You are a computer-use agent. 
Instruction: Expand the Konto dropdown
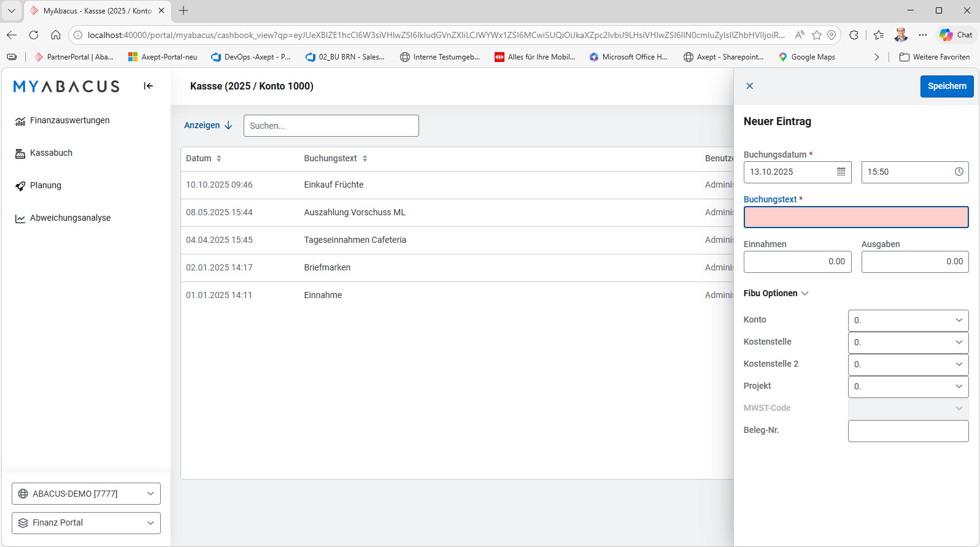(908, 320)
